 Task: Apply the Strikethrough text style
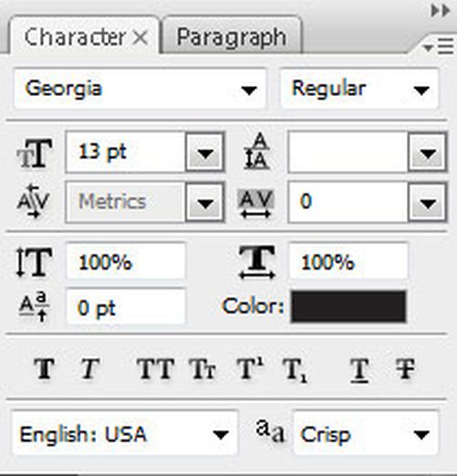pyautogui.click(x=405, y=368)
